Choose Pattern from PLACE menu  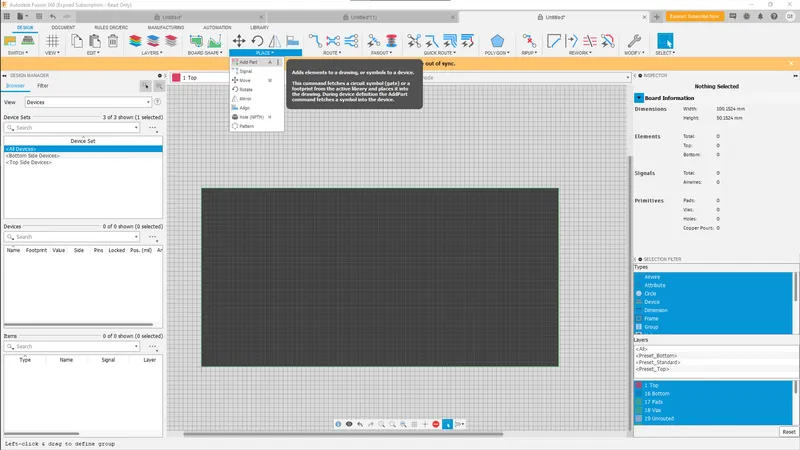coord(256,127)
